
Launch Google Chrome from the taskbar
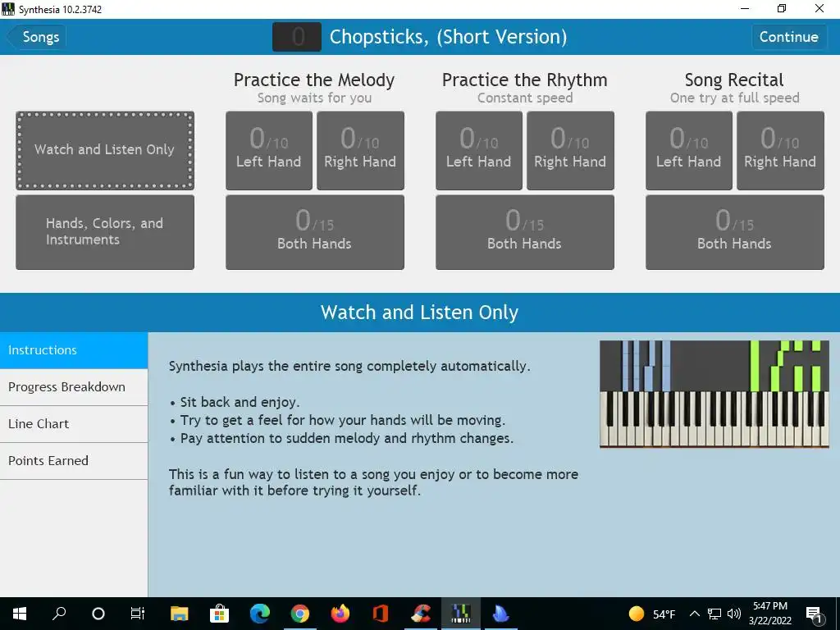tap(300, 614)
